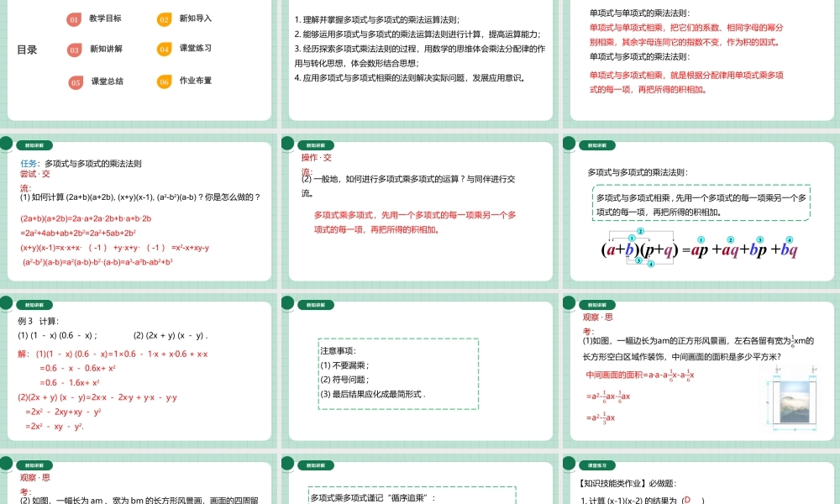Click the "01" 教学目标 numbered badge
Image resolution: width=840 pixels, height=504 pixels.
(72, 18)
